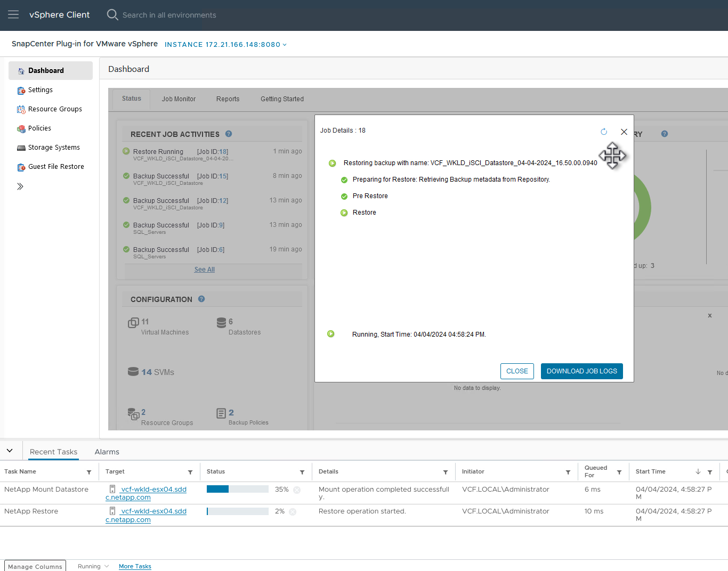Click the Status column filter icon

[x=302, y=472]
